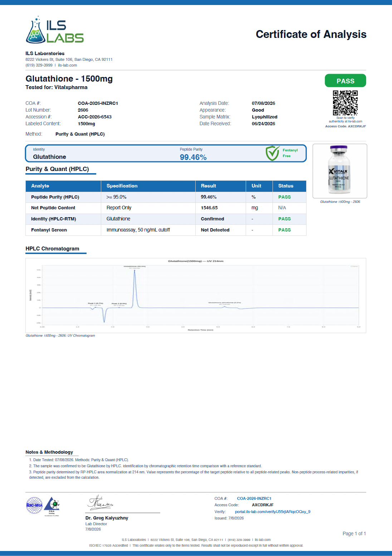
Task: Click the HPLC chromatogram main peak
Action: pyautogui.click(x=134, y=288)
